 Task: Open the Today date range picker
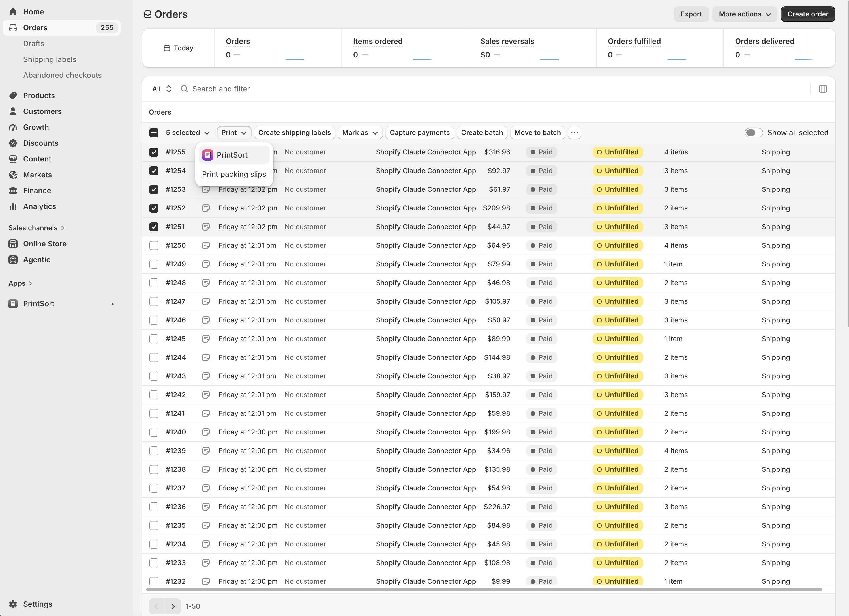coord(179,48)
